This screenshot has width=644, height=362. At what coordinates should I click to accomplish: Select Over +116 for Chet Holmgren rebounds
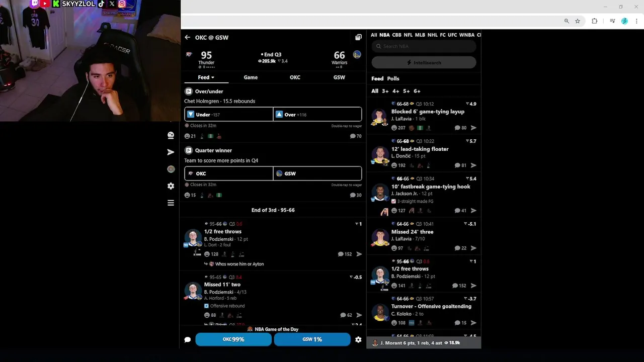click(x=317, y=114)
